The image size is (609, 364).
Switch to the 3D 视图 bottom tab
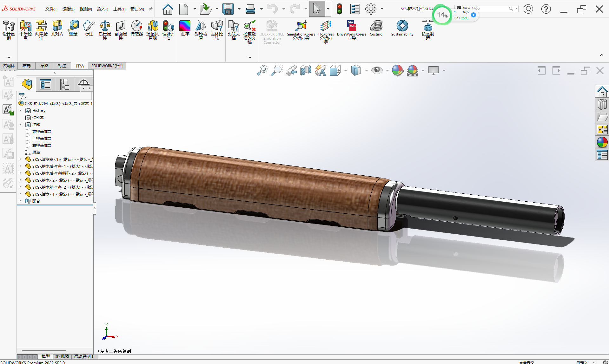pos(62,357)
